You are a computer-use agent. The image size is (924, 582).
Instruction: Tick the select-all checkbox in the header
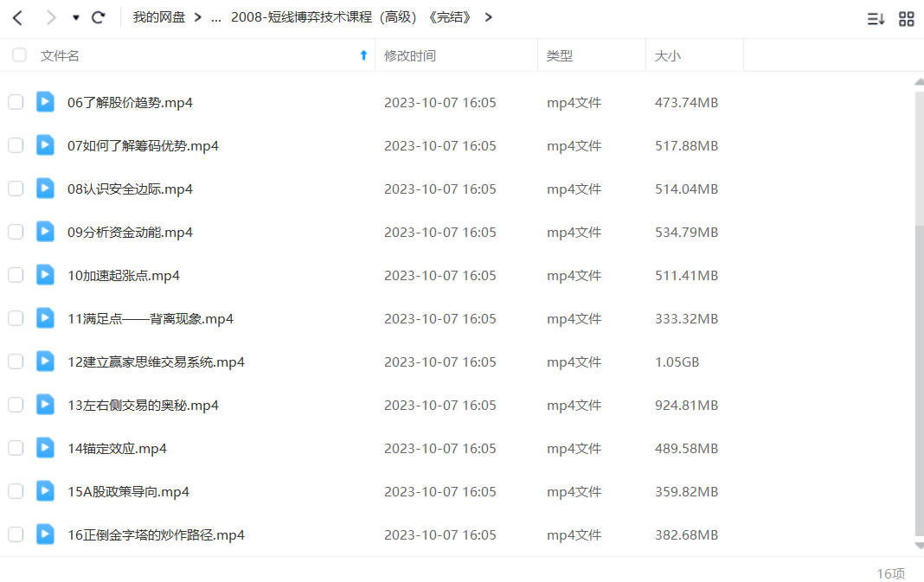click(x=19, y=55)
